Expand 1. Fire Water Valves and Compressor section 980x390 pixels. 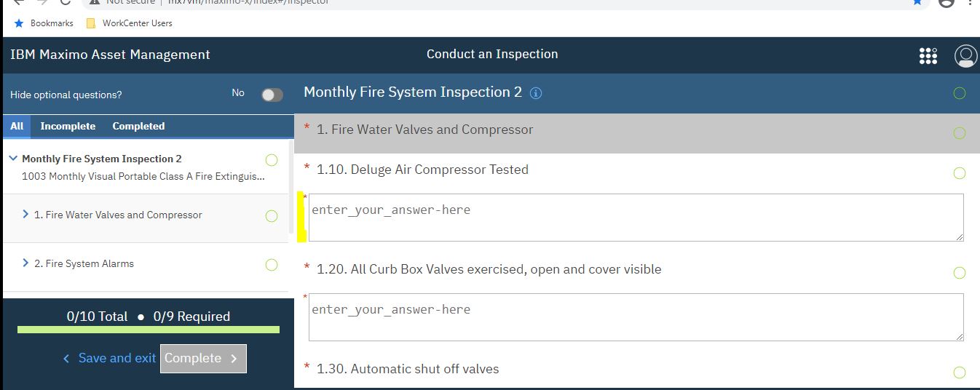[25, 215]
